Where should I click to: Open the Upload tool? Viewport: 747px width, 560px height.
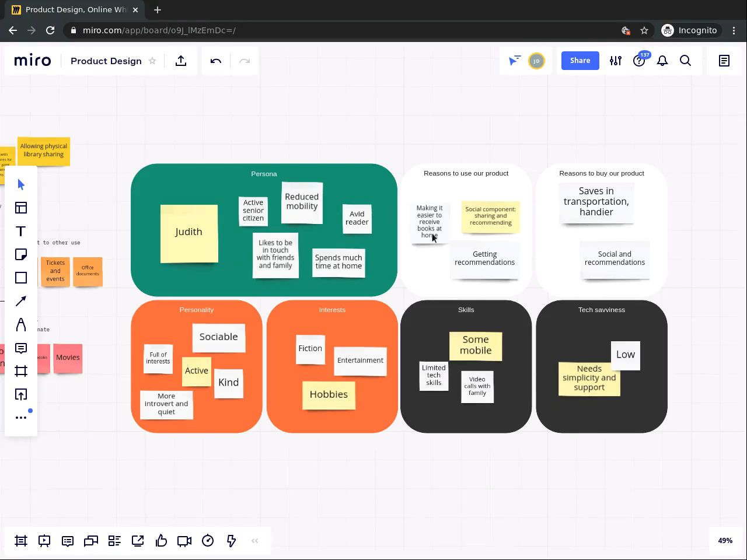(21, 394)
